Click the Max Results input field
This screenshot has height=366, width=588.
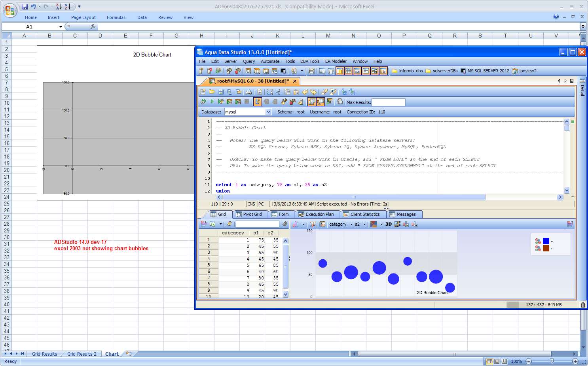pyautogui.click(x=389, y=102)
